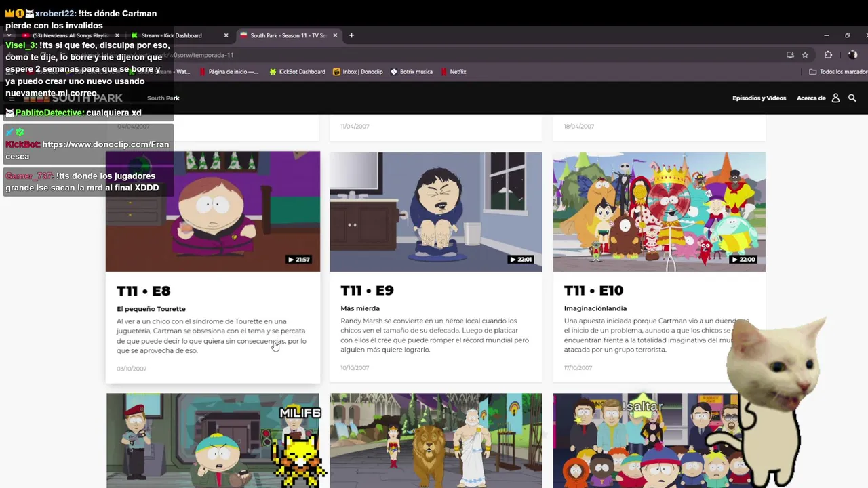Screen dimensions: 868x488
Task: Click the 21:57 play duration badge
Action: click(x=298, y=260)
